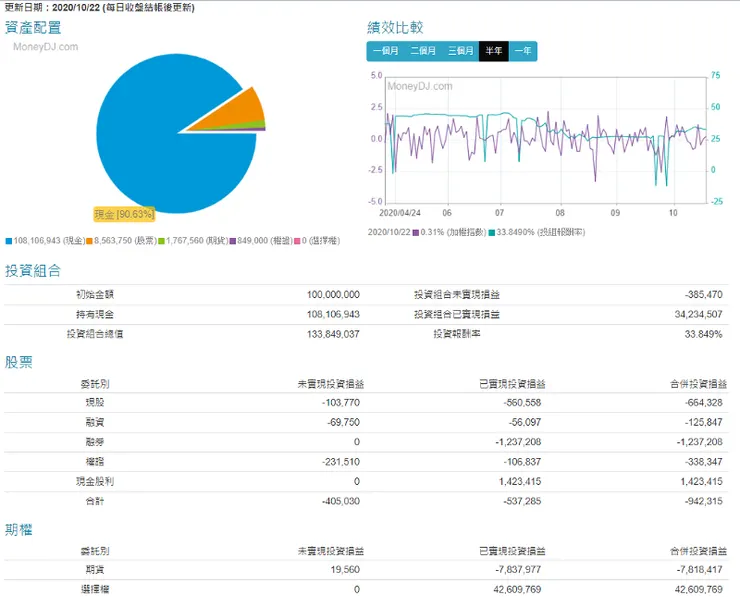This screenshot has width=740, height=597.
Task: Click the 合計 row label
Action: [95, 501]
